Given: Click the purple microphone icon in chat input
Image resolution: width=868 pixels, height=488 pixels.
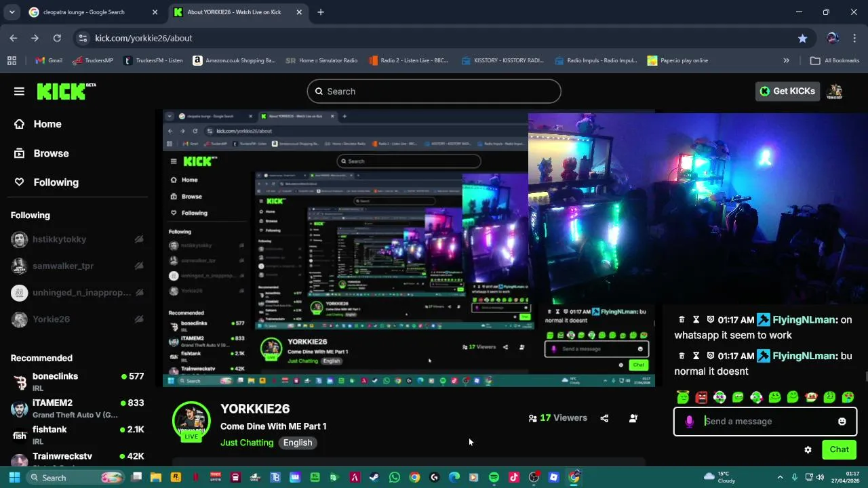Looking at the screenshot, I should pyautogui.click(x=689, y=421).
